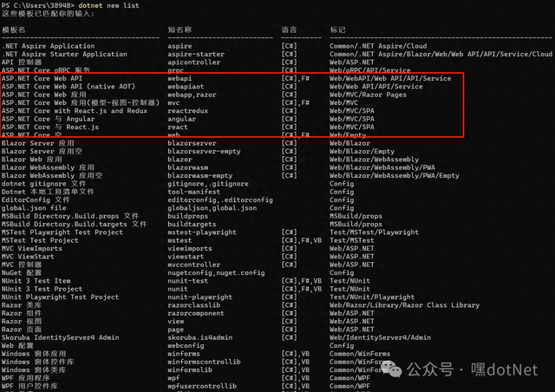Click the 'globaljson,global.json' short name
Screen dimensions: 555x392
(x=212, y=208)
